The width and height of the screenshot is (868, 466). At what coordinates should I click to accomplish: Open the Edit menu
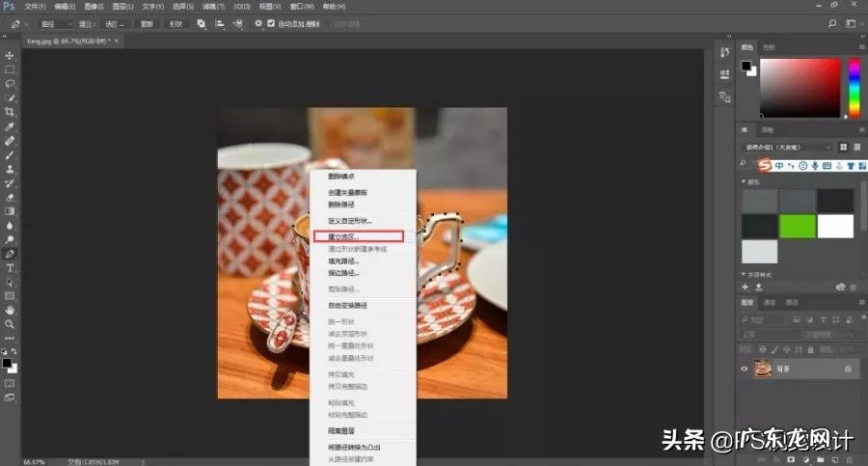coord(65,7)
